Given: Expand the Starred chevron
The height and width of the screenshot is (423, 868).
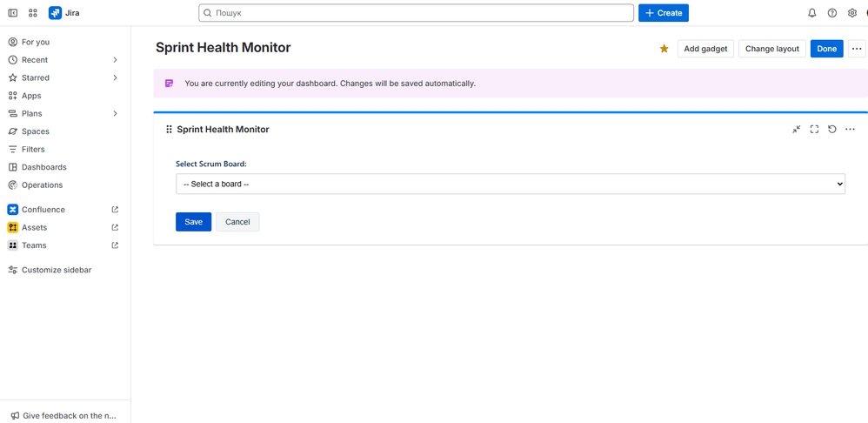Looking at the screenshot, I should 115,77.
